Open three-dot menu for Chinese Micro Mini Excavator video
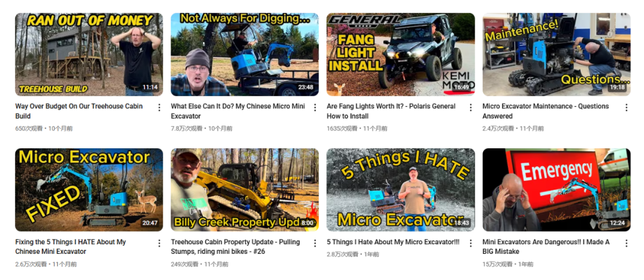 click(x=315, y=108)
